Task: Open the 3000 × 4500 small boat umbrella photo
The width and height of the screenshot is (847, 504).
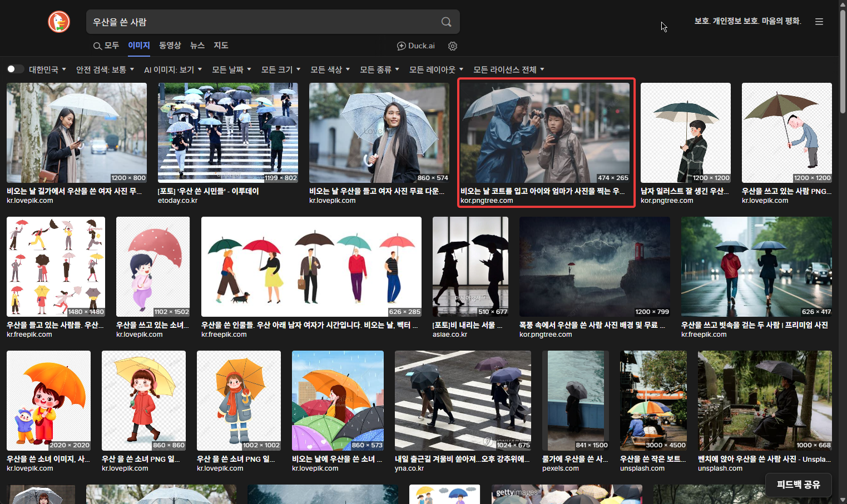Action: point(653,401)
